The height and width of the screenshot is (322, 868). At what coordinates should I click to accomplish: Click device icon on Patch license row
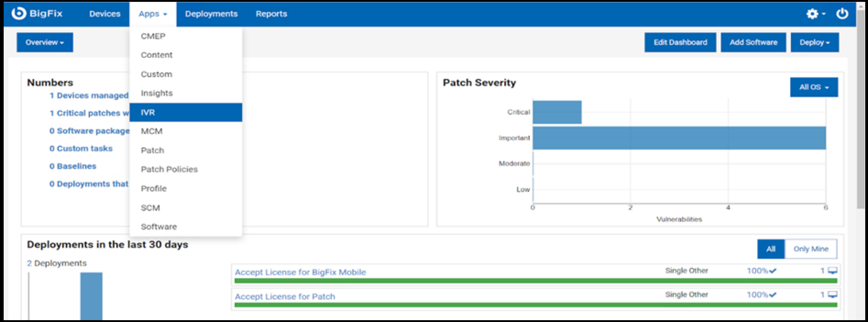833,294
